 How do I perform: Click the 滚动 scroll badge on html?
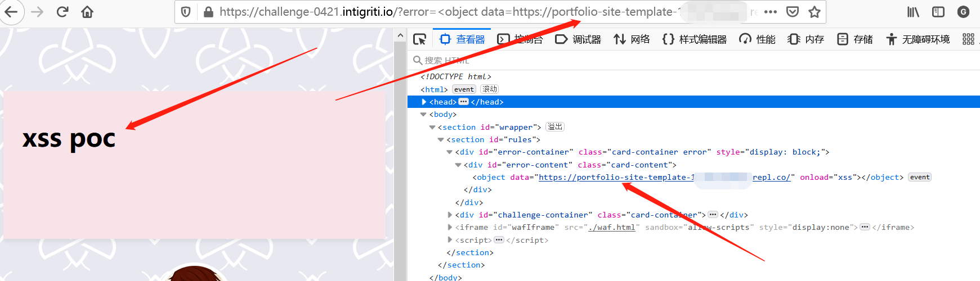click(x=490, y=89)
